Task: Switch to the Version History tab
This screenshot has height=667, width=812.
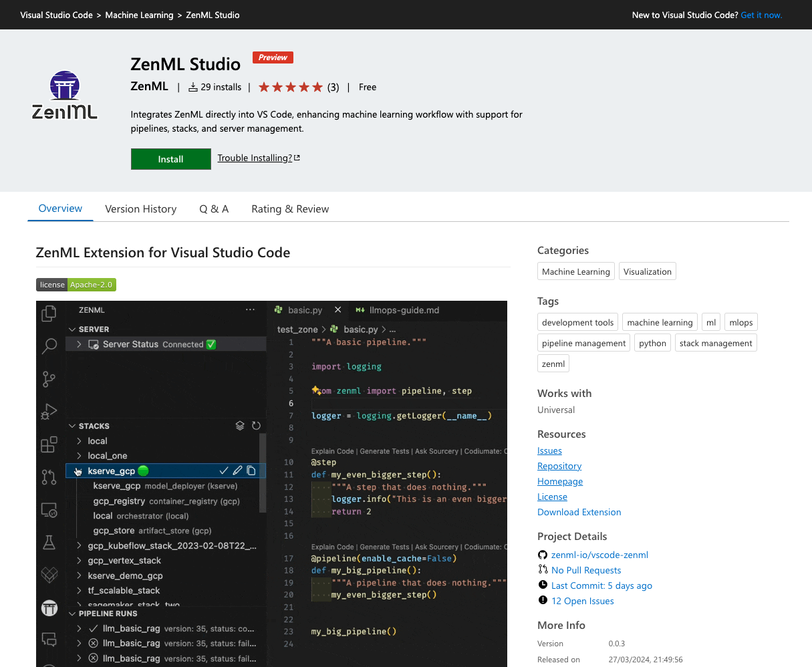Action: [x=140, y=209]
